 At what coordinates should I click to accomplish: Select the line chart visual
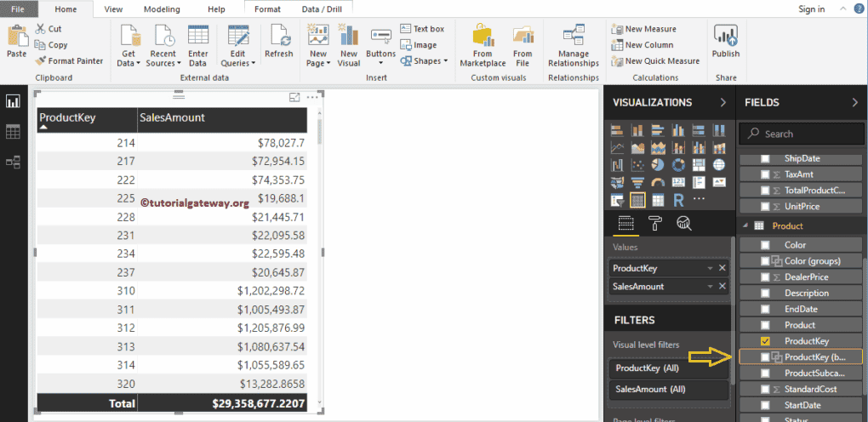click(617, 148)
